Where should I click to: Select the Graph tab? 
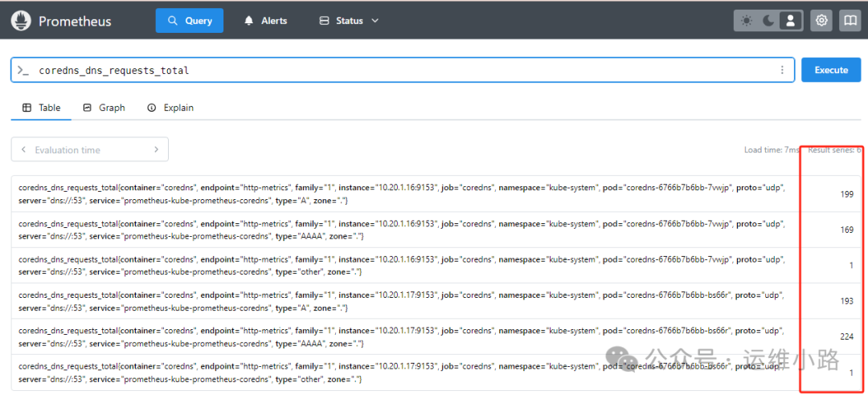coord(104,108)
